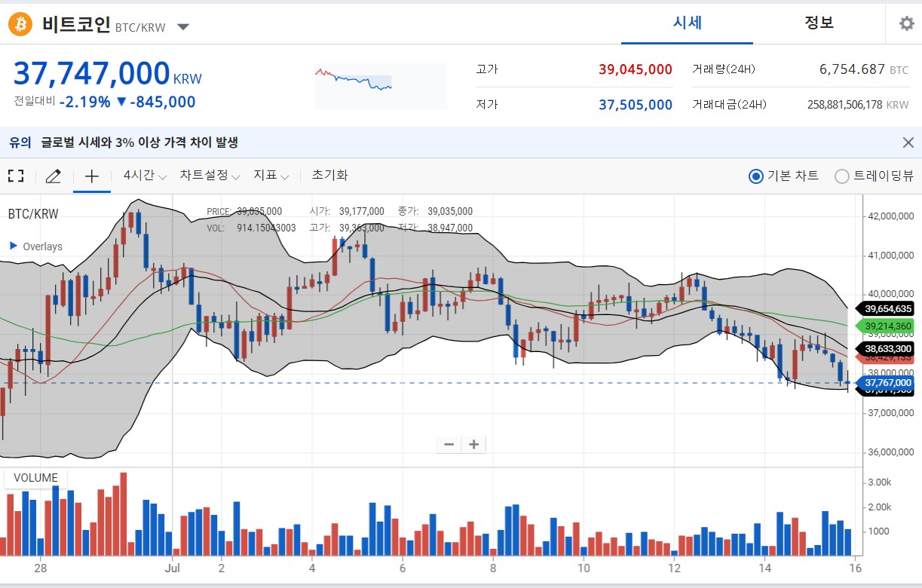Close the 유의 price warning banner
922x588 pixels.
click(908, 142)
